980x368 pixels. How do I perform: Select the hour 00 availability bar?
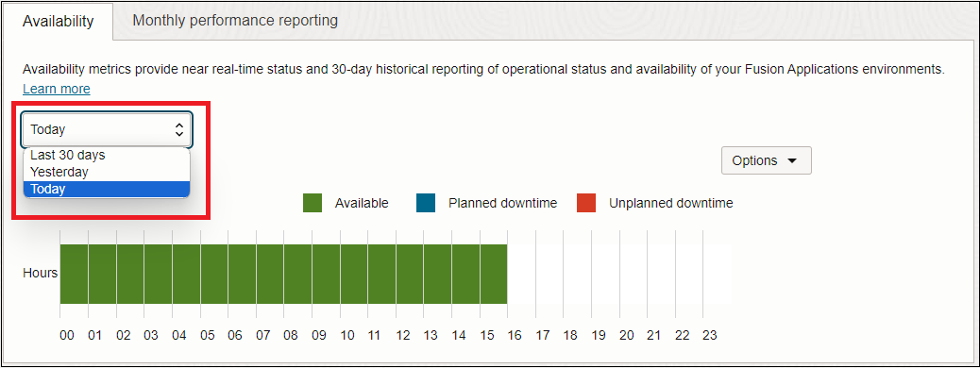[75, 274]
